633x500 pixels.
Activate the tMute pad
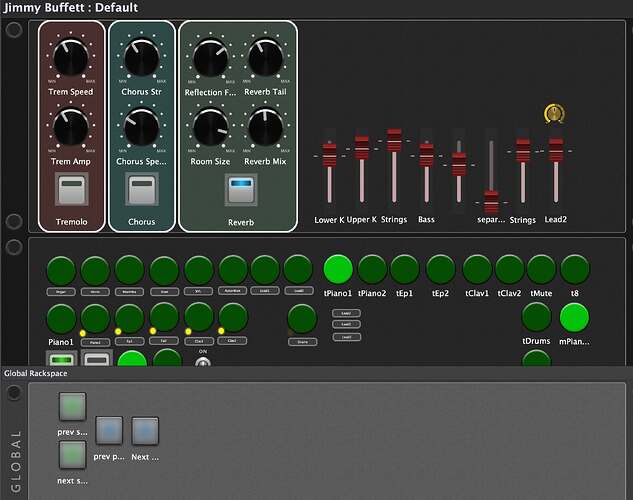click(x=541, y=269)
